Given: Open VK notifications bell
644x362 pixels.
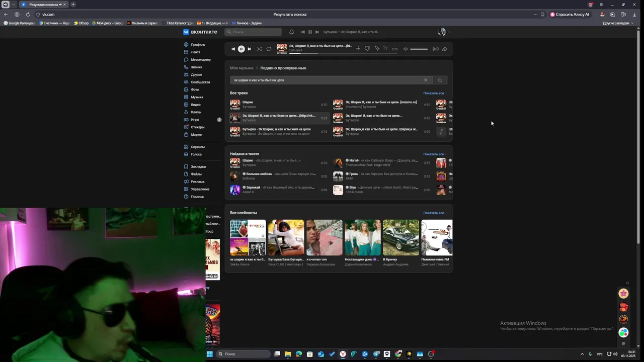Looking at the screenshot, I should pyautogui.click(x=291, y=32).
